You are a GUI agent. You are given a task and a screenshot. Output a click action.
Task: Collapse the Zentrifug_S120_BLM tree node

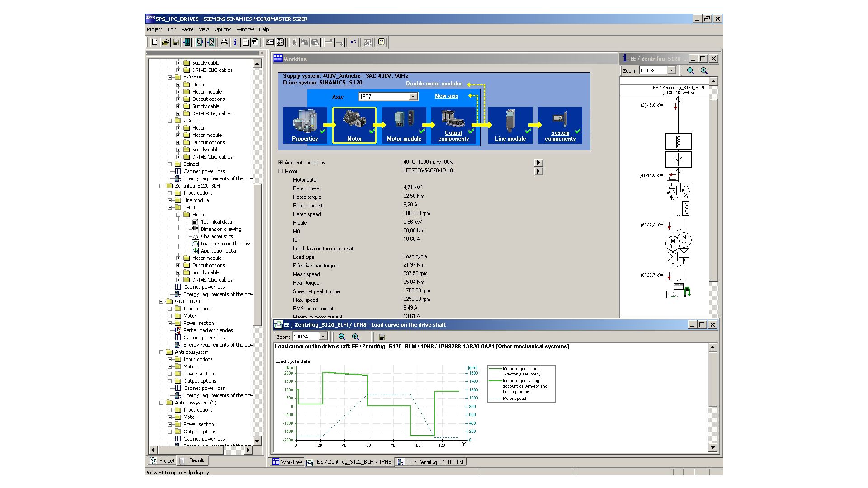pos(161,186)
